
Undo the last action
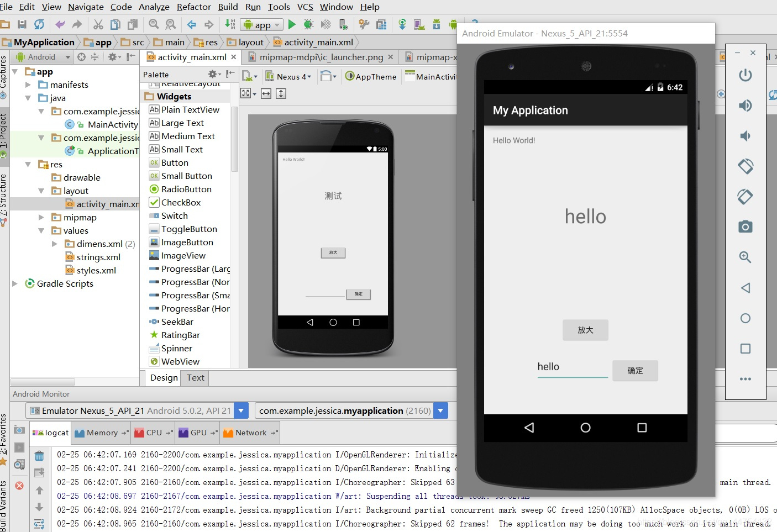60,24
